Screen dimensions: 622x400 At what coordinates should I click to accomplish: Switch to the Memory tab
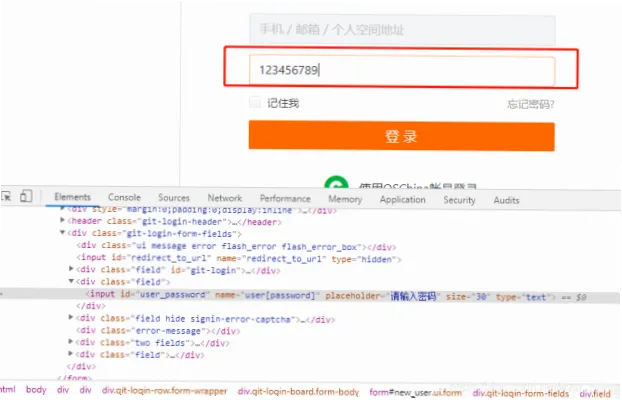[345, 199]
